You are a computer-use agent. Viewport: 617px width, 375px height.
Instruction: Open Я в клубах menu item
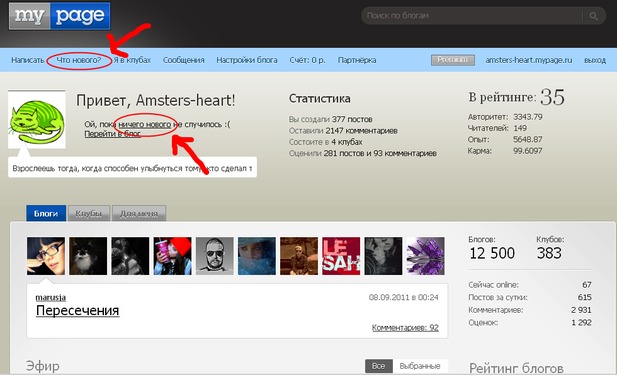coord(132,60)
